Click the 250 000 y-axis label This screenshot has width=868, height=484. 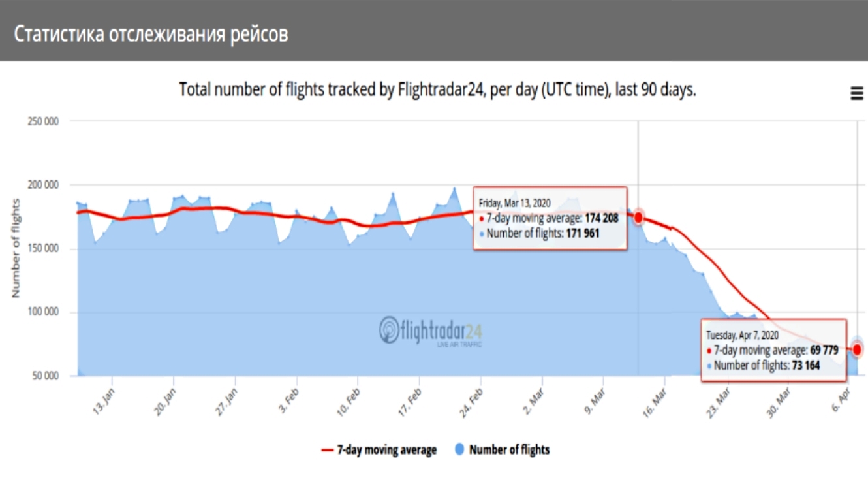pos(43,121)
